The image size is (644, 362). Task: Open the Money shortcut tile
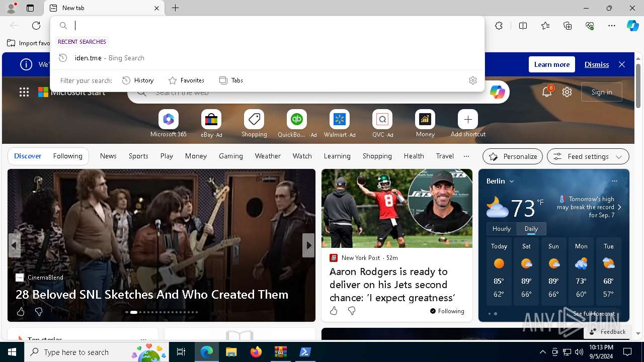coord(425,124)
